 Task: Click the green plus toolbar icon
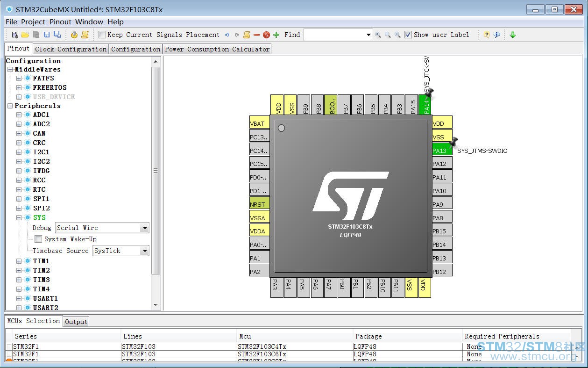coord(276,35)
